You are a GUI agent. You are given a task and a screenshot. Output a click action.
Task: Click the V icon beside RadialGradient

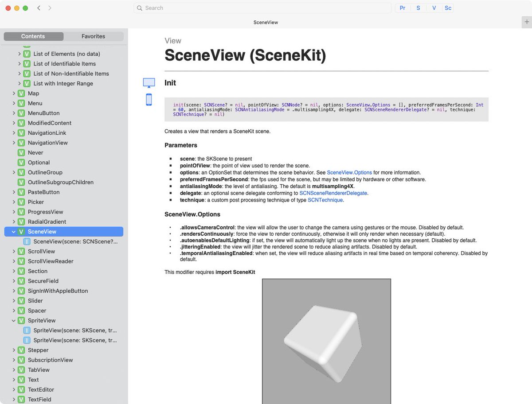(x=21, y=221)
